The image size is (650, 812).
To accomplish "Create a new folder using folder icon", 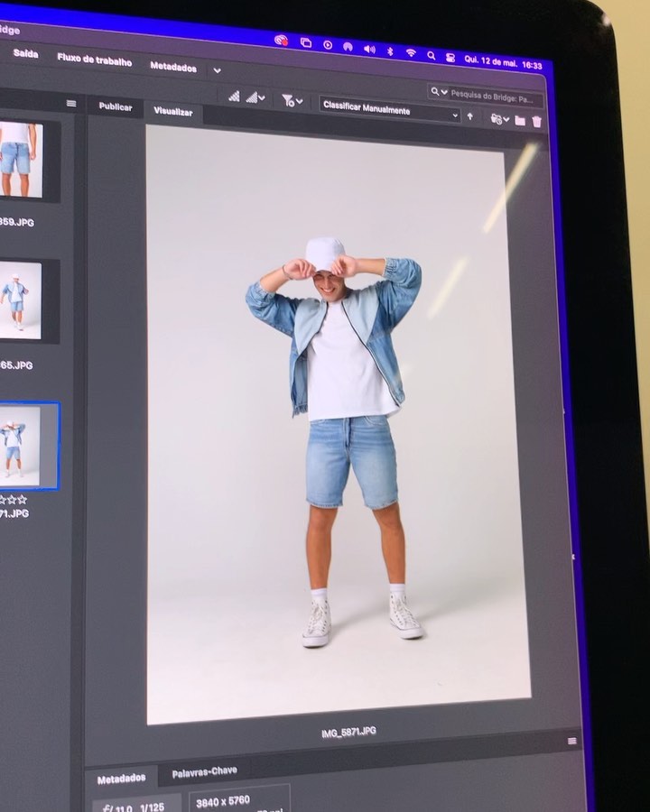I will click(x=520, y=120).
